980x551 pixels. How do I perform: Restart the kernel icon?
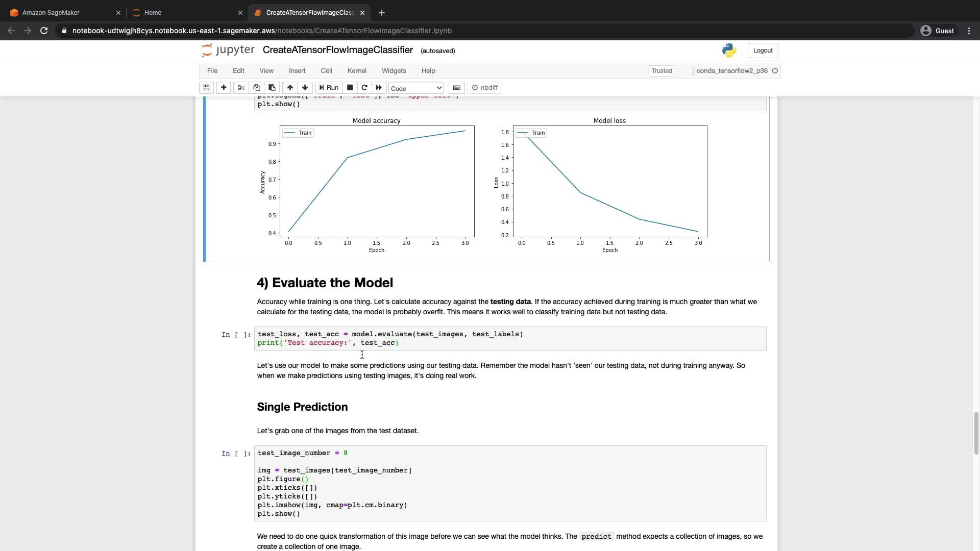click(364, 88)
